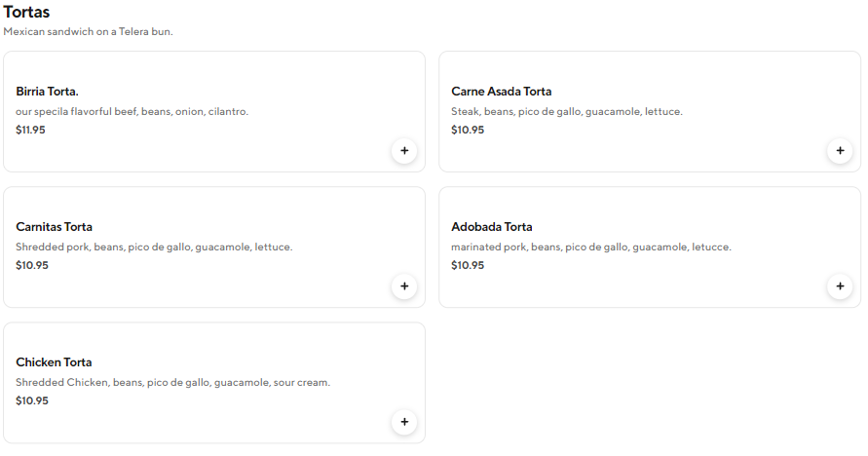The width and height of the screenshot is (868, 456).
Task: Click the Birria Torta beef description
Action: tap(132, 111)
